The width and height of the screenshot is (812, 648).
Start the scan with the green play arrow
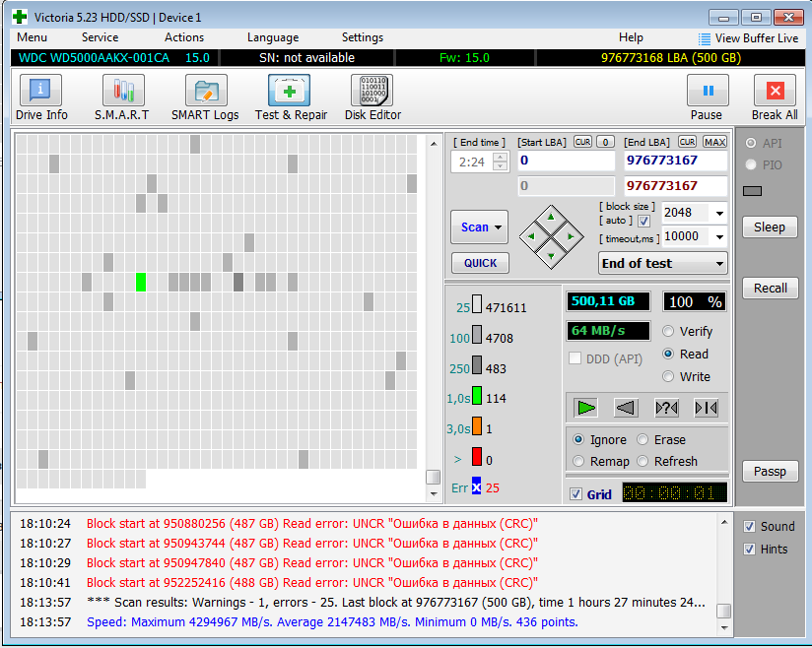click(584, 408)
